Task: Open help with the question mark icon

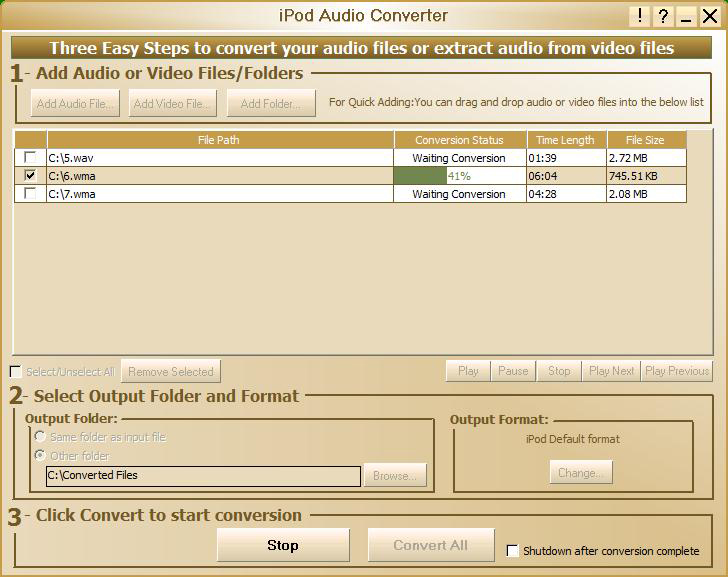Action: point(663,17)
